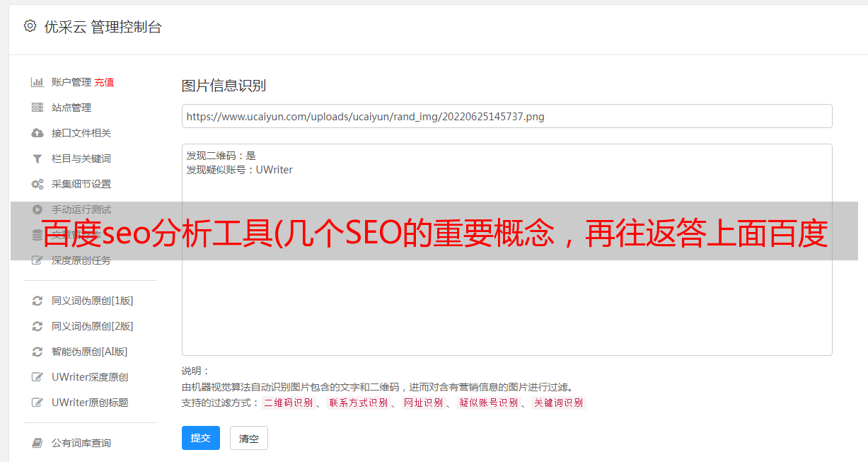Open 深度原创任务 via its edit icon

tap(37, 260)
